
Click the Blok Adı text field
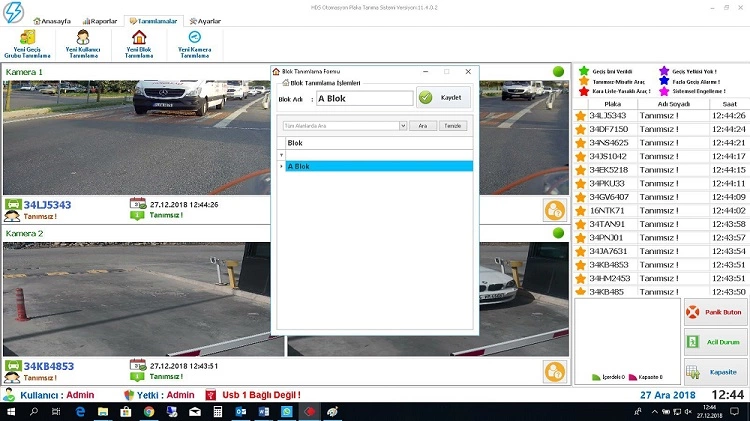tap(363, 98)
